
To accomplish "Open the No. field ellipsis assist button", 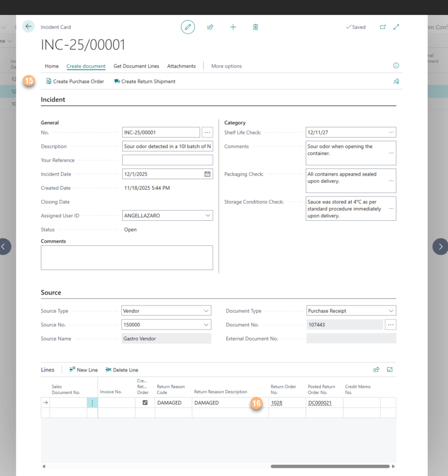I will coord(207,132).
